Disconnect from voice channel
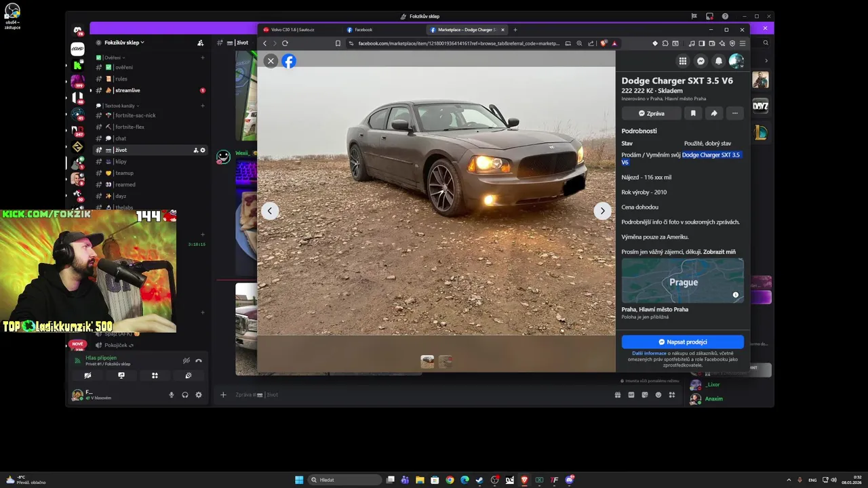This screenshot has width=868, height=488. tap(199, 361)
